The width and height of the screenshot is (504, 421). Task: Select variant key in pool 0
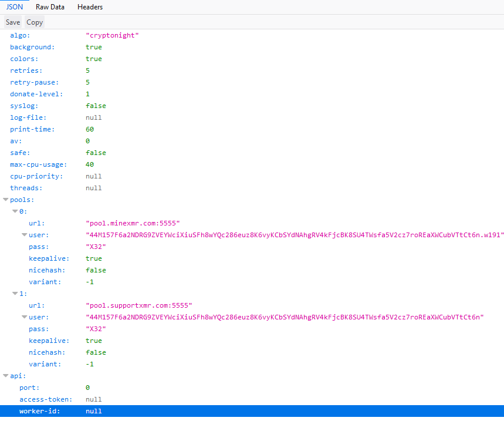[45, 282]
